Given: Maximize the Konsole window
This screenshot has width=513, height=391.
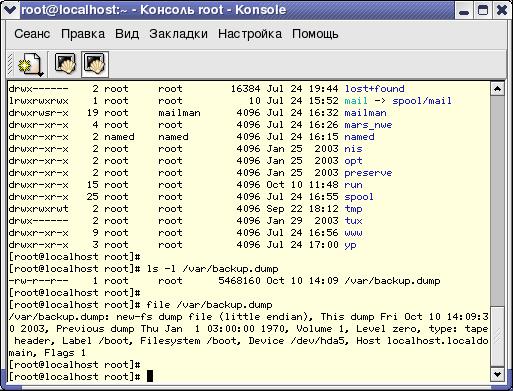Looking at the screenshot, I should (x=483, y=10).
